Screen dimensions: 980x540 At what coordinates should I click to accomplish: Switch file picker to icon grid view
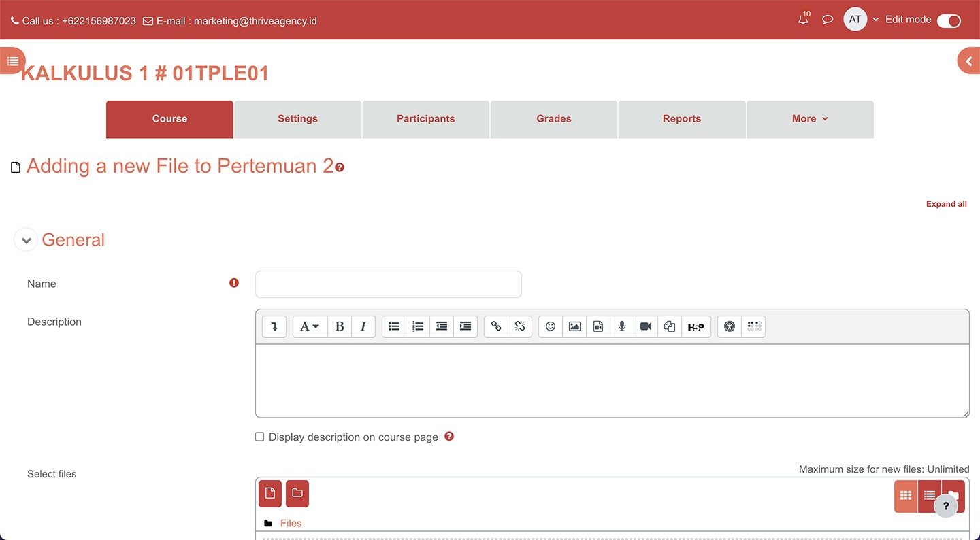point(906,496)
